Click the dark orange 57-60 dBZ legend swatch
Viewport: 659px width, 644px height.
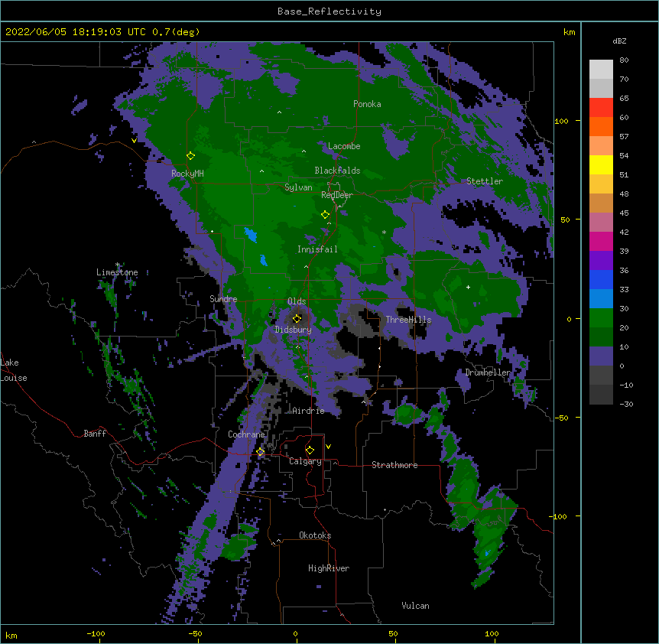tap(601, 126)
